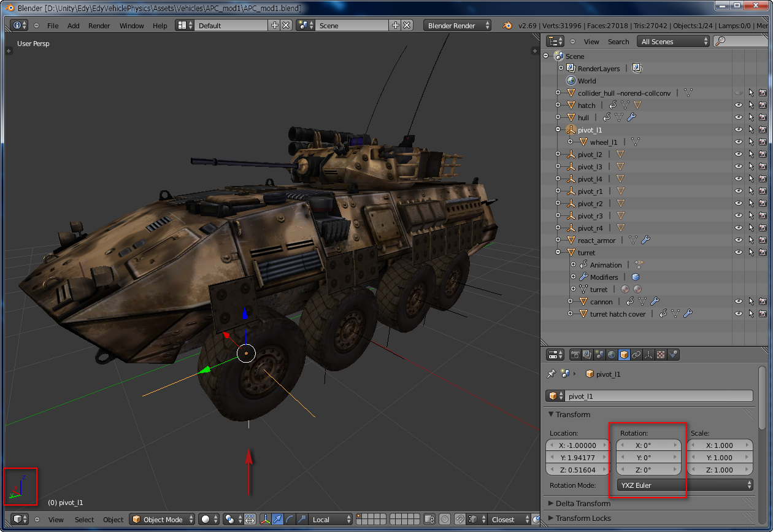This screenshot has width=773, height=532.
Task: Select the RenderLayers entry in outliner
Action: (x=599, y=69)
